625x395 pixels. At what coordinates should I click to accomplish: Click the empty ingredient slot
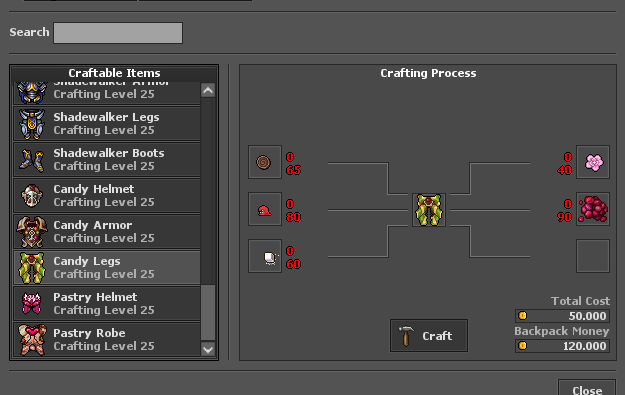point(593,256)
